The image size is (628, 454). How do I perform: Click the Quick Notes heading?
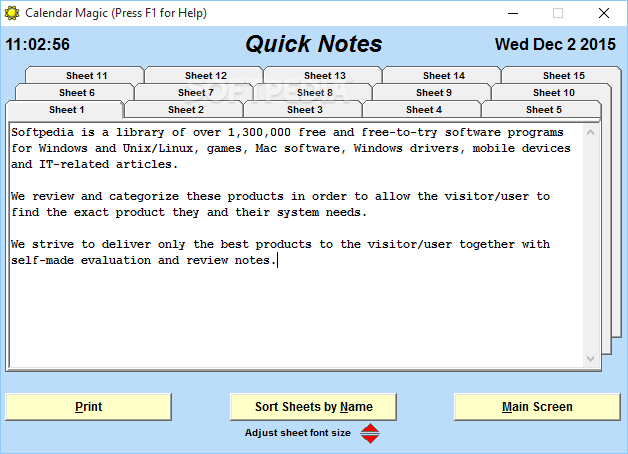pyautogui.click(x=314, y=44)
